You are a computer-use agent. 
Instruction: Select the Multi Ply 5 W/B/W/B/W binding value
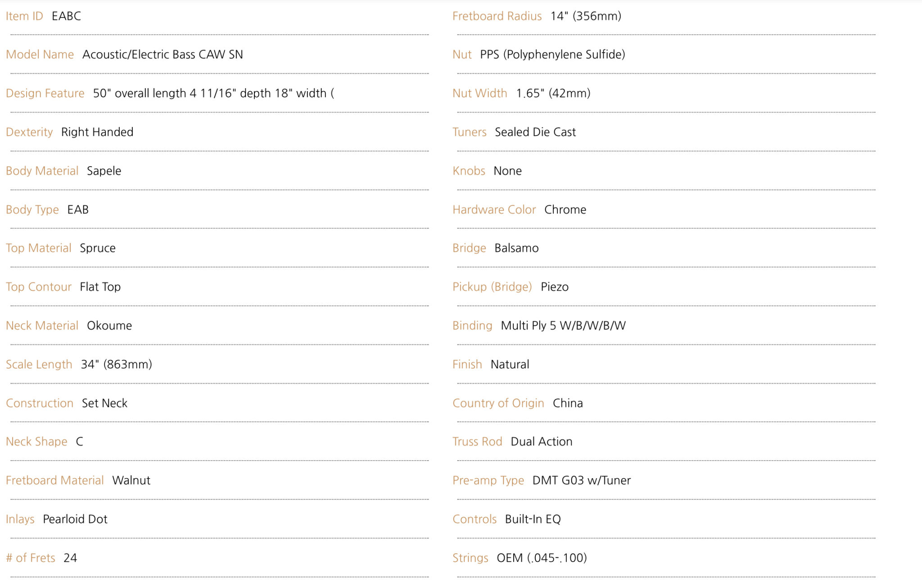click(x=563, y=326)
